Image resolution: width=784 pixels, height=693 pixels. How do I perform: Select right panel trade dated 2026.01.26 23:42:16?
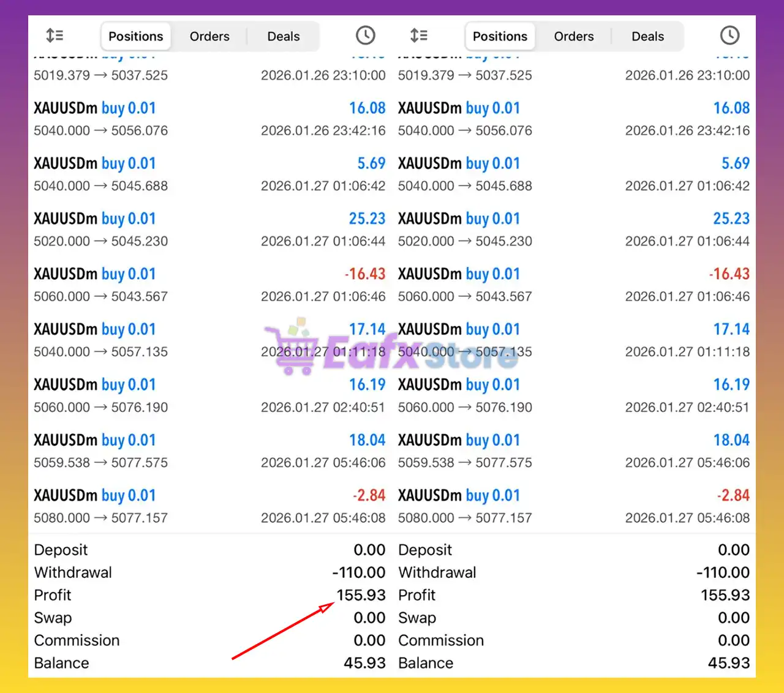coord(573,119)
